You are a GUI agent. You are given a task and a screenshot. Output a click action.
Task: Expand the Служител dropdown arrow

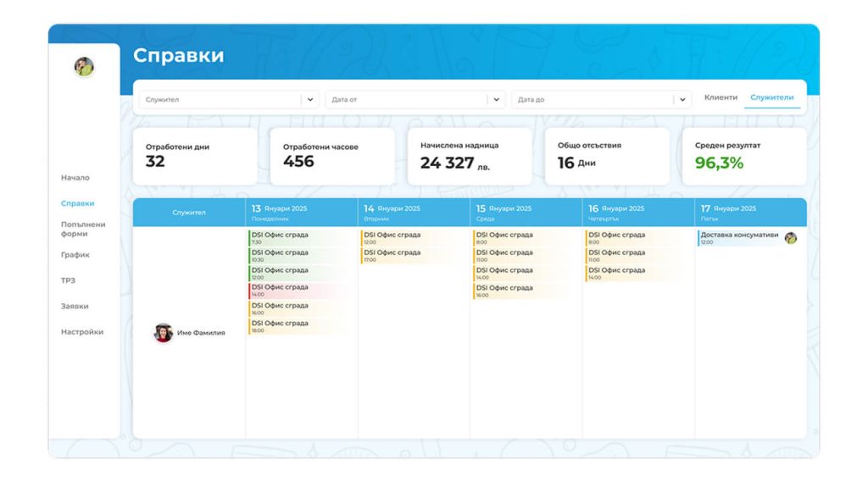tap(310, 100)
